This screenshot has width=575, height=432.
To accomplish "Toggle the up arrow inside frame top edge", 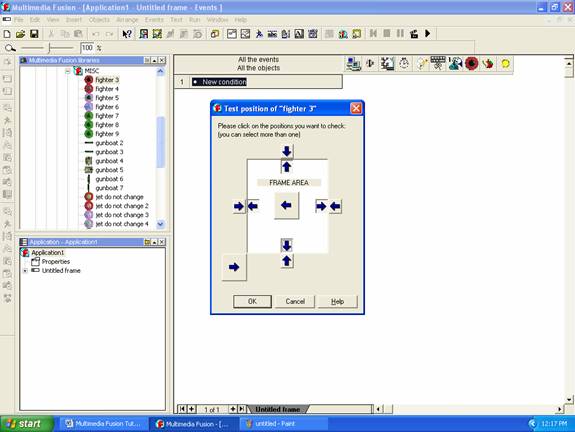I will click(287, 167).
